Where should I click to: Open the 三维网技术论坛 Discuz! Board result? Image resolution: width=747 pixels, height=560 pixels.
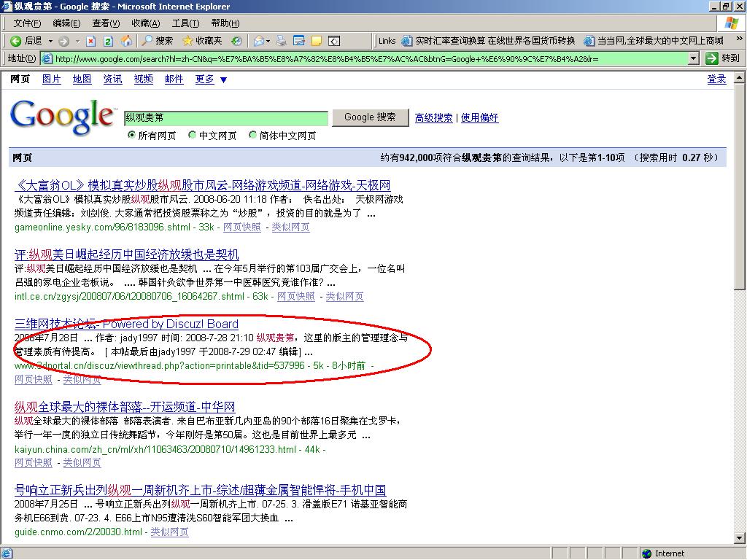pyautogui.click(x=126, y=324)
